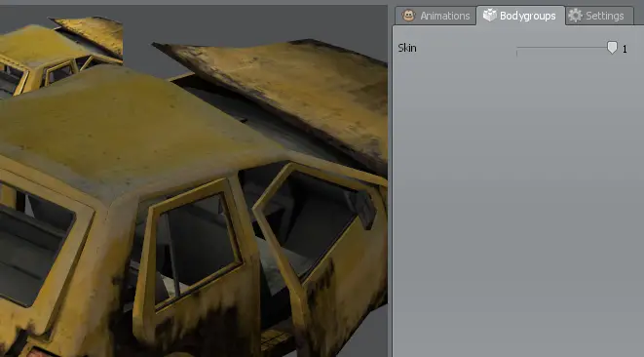Switch to the Animations tab
This screenshot has width=644, height=357.
click(x=436, y=16)
